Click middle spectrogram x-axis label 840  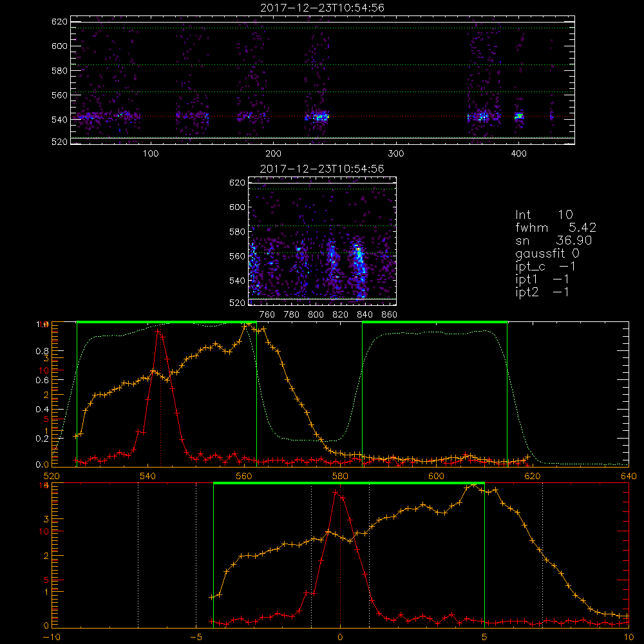click(x=365, y=315)
